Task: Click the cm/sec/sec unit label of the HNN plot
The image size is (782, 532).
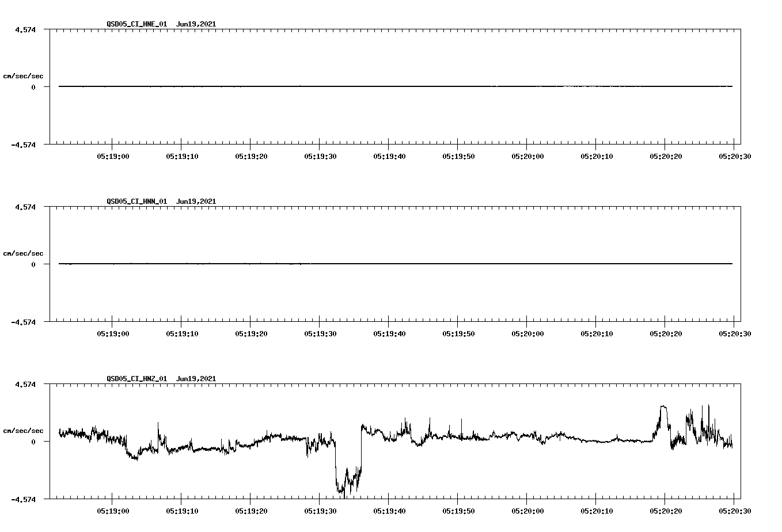Action: pyautogui.click(x=23, y=253)
